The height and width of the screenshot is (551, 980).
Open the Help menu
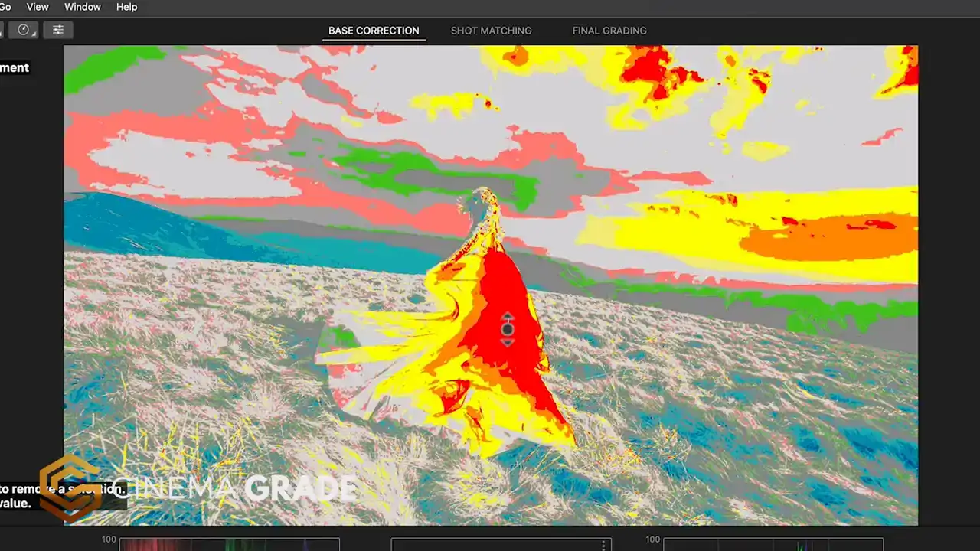(126, 7)
